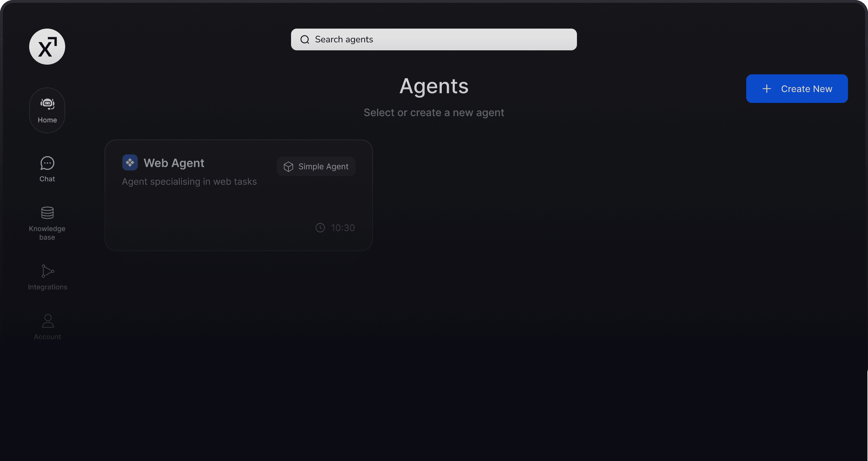This screenshot has width=868, height=461.
Task: Open Integrations via the triangle nodes icon
Action: [x=47, y=271]
